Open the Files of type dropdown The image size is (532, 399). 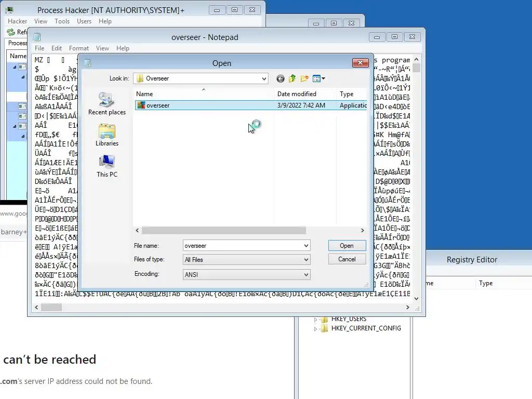tap(306, 260)
